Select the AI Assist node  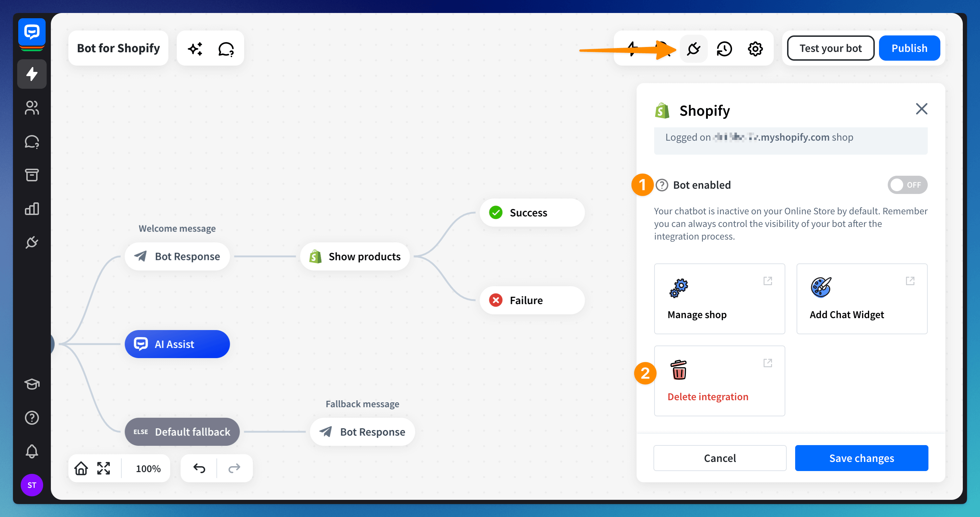[177, 344]
